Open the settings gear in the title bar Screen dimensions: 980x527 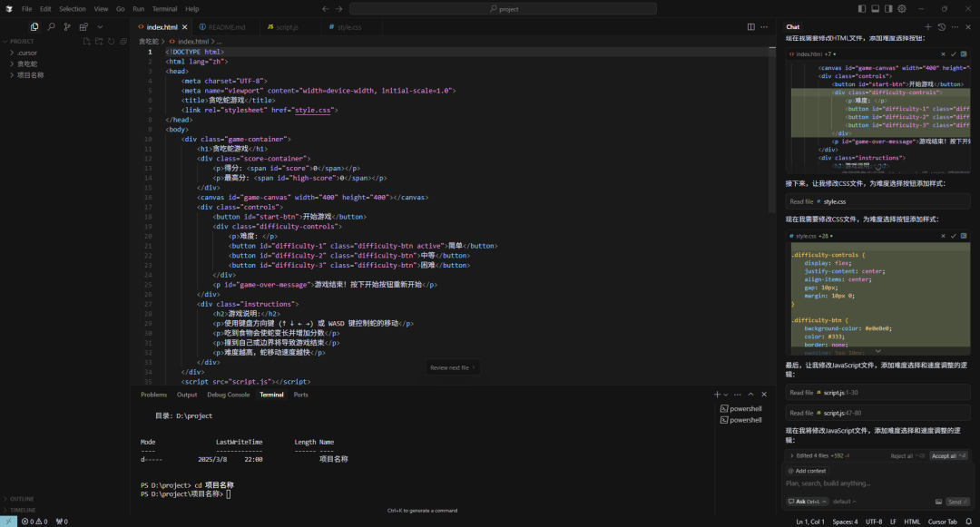902,9
